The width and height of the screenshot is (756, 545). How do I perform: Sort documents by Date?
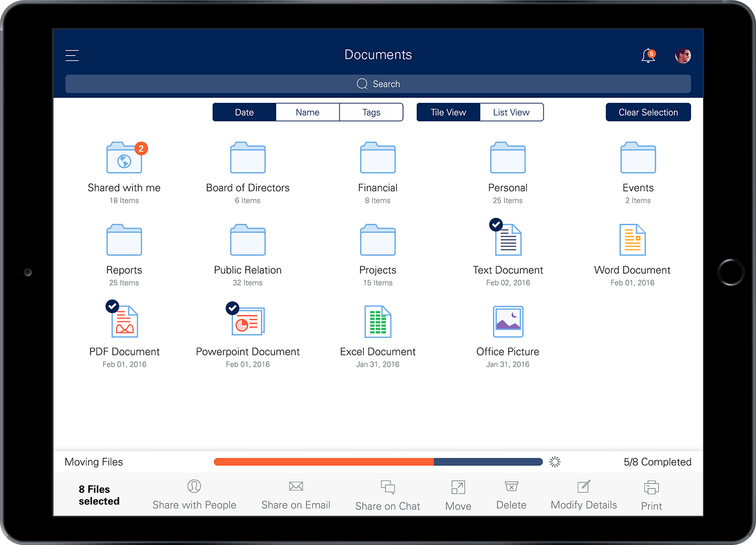[x=244, y=112]
